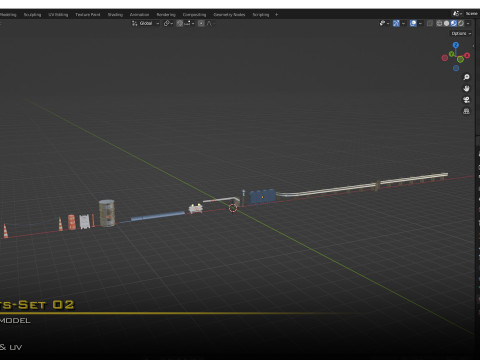Switch to material preview shading
The height and width of the screenshot is (360, 480).
(454, 23)
